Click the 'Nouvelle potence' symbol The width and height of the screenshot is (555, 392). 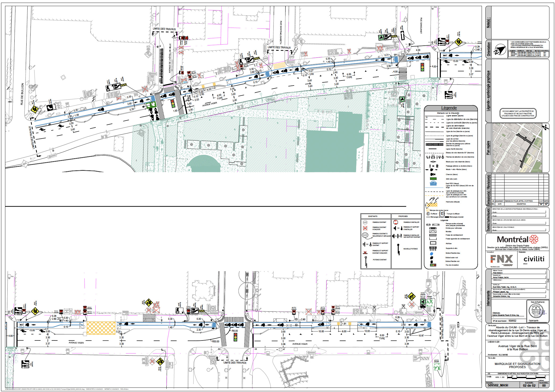398,249
